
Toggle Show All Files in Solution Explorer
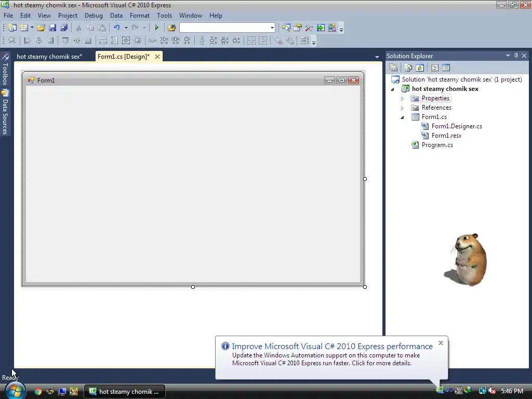pos(408,68)
